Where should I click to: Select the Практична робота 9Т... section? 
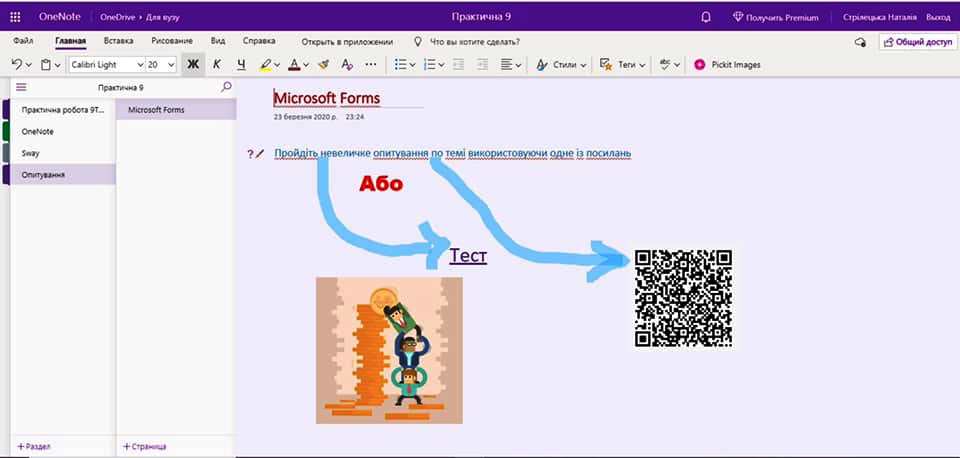coord(63,110)
